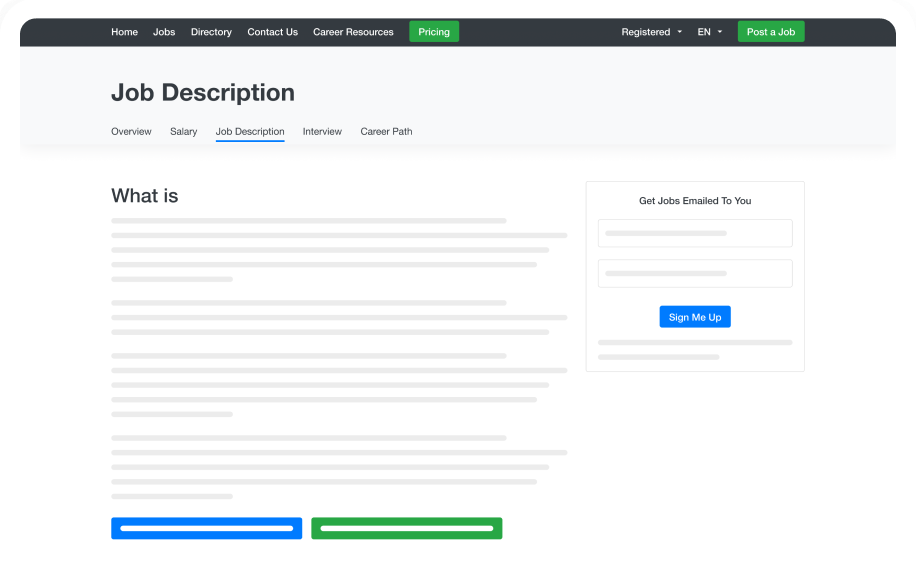Viewport: 916px width, 576px height.
Task: Open the Interview tab
Action: point(322,132)
